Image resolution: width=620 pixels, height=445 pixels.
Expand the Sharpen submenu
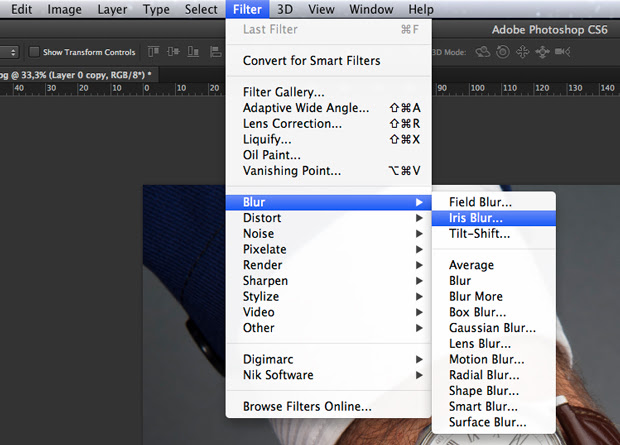click(329, 281)
